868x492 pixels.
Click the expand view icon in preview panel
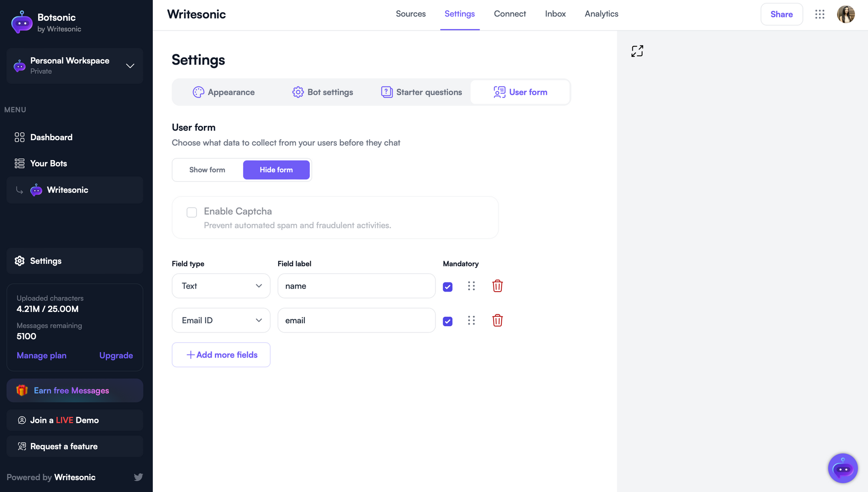pos(637,51)
